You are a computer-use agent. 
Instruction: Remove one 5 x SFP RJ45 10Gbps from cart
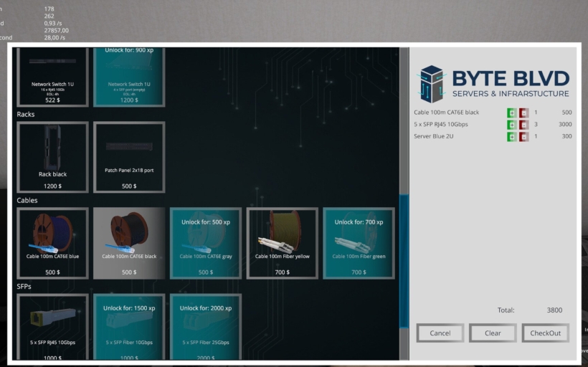(x=523, y=125)
